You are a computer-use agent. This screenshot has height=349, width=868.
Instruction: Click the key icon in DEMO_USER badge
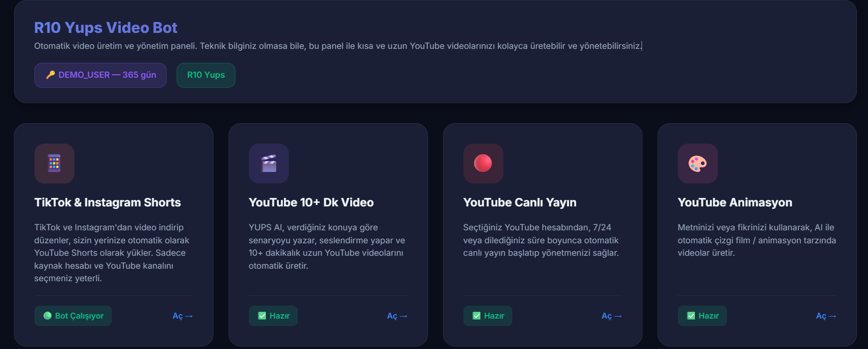click(50, 75)
